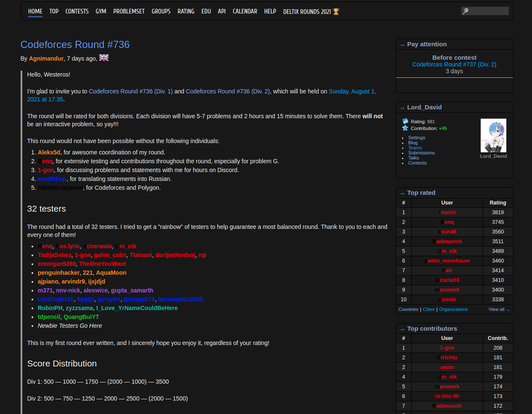Open the GYM section
Viewport: 532px width, 414px height.
pos(101,11)
